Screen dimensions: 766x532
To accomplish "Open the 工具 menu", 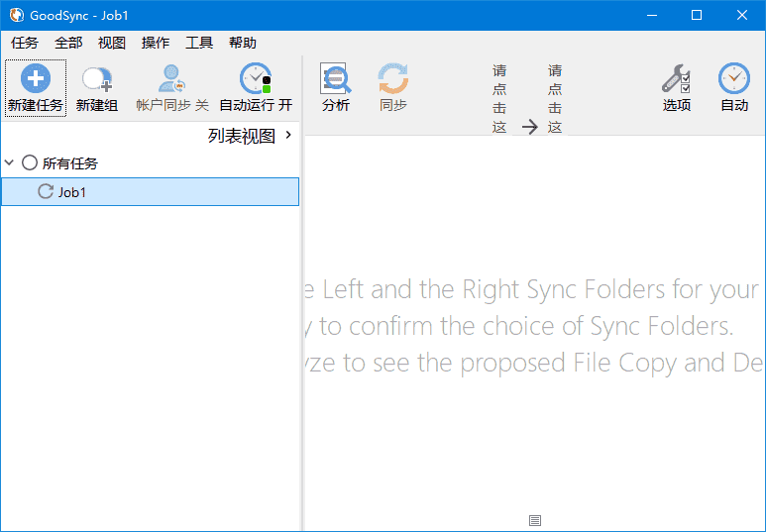I will pyautogui.click(x=199, y=43).
